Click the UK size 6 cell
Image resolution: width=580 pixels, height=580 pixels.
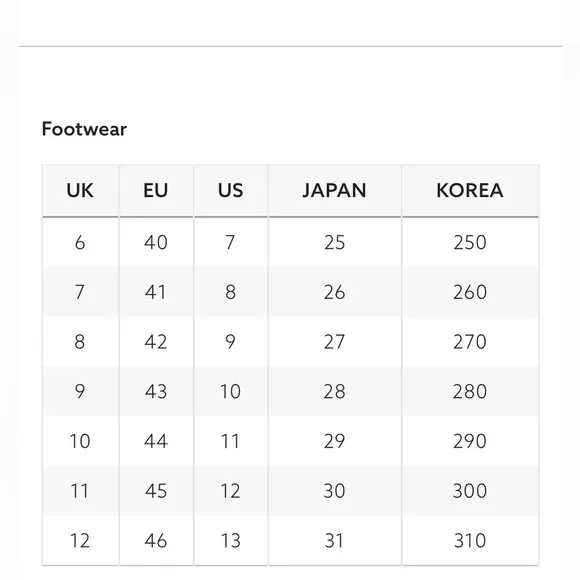[80, 242]
